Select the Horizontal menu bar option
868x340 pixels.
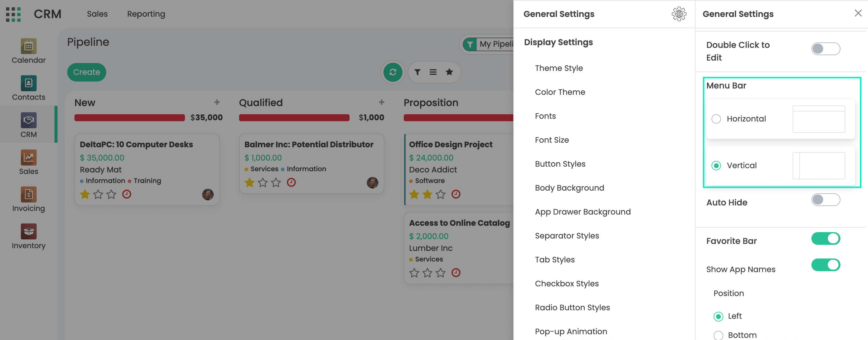[716, 119]
